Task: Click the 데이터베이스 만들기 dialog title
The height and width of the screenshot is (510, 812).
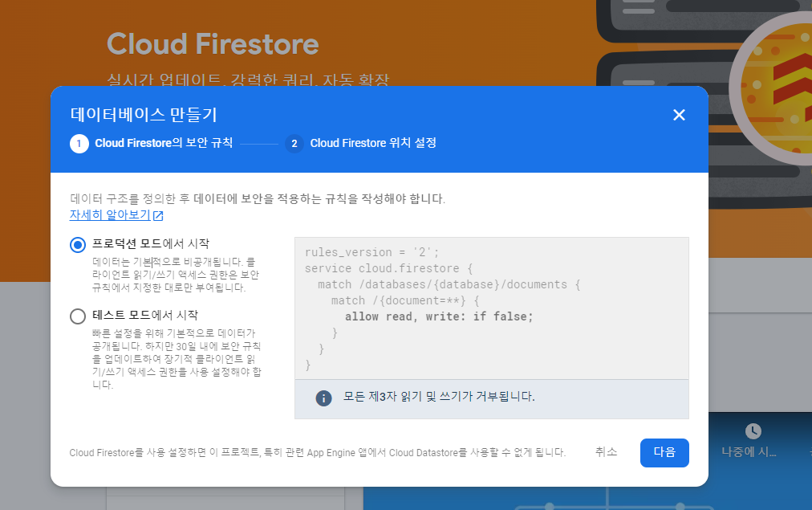Action: coord(144,115)
